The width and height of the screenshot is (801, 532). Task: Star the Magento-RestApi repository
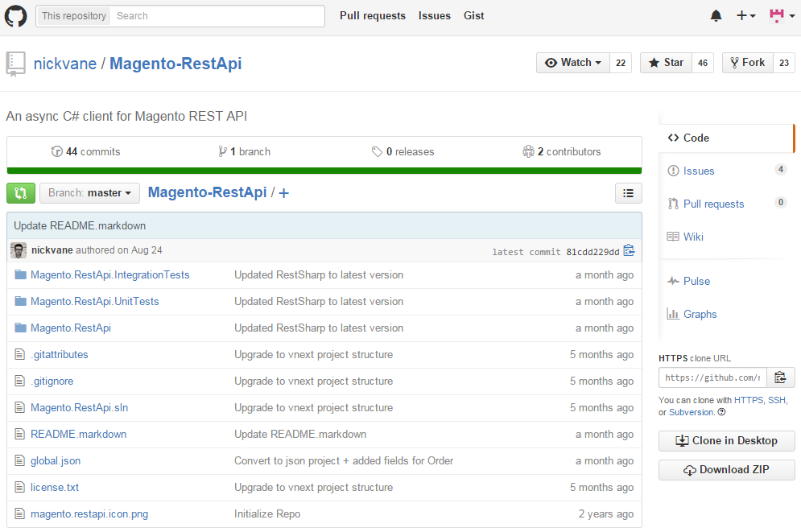[666, 63]
